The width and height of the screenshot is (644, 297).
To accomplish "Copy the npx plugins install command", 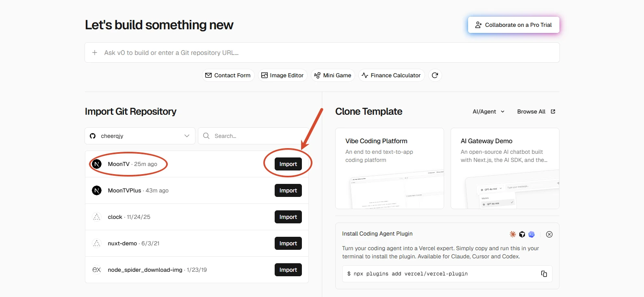I will 544,274.
